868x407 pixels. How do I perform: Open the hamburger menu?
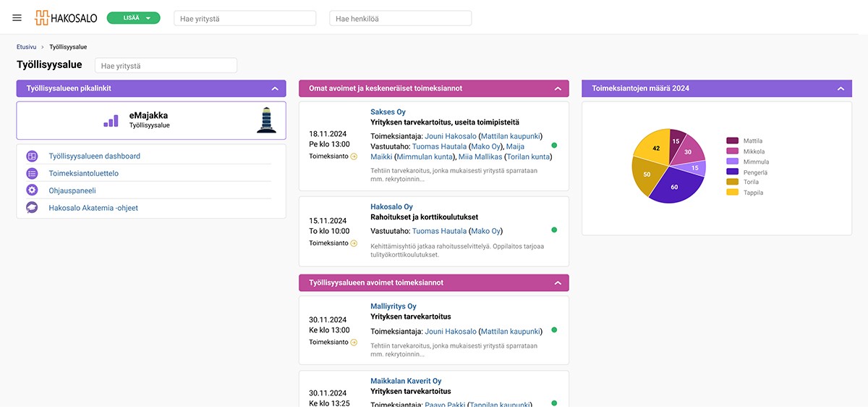pyautogui.click(x=17, y=17)
